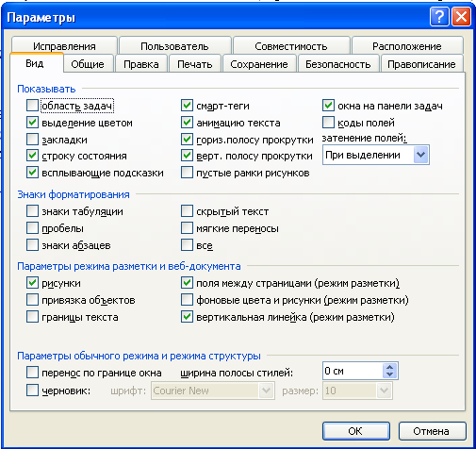Go to the «Сохранение» tab
The width and height of the screenshot is (476, 449).
259,64
